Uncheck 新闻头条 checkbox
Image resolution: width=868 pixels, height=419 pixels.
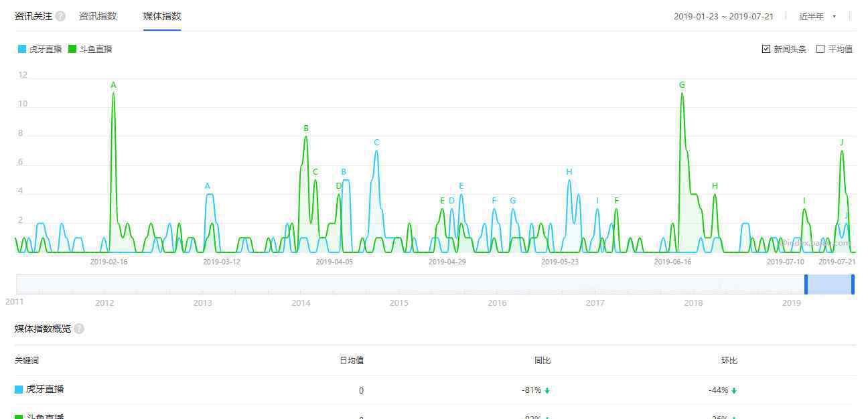coord(766,49)
